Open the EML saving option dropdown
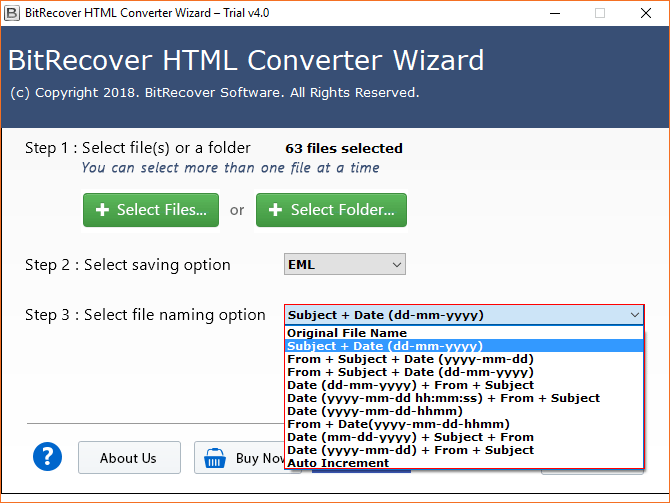Image resolution: width=670 pixels, height=503 pixels. point(345,265)
